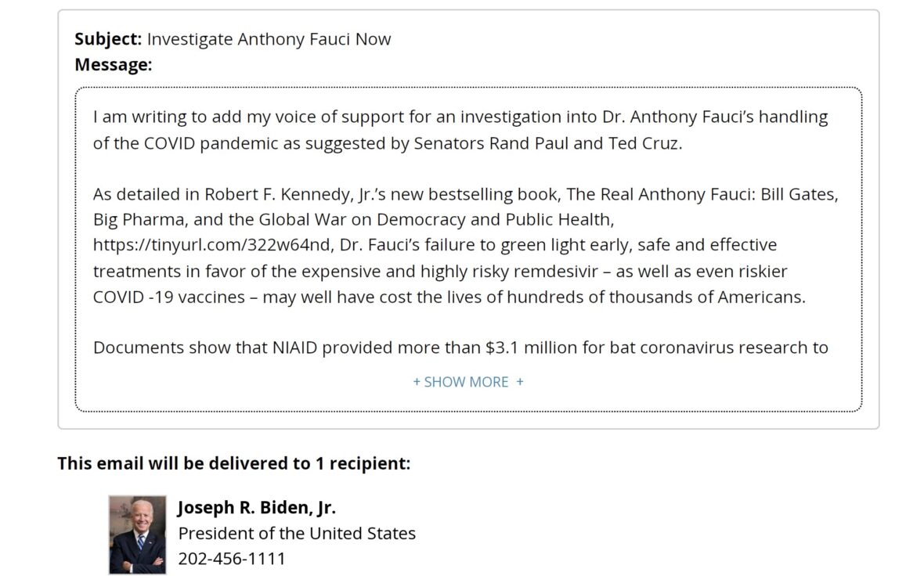This screenshot has height=587, width=924.
Task: Click the plus icon right of SHOW MORE
Action: pyautogui.click(x=520, y=382)
